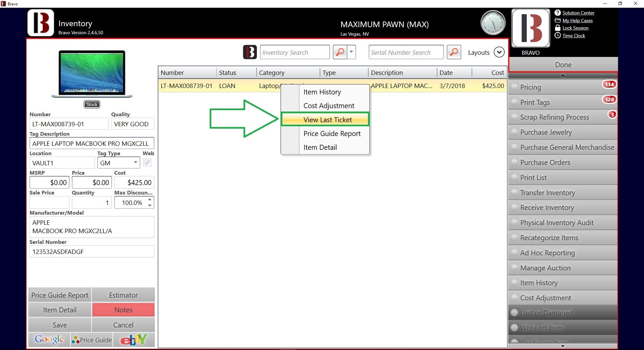The image size is (644, 350).
Task: Expand the Layouts chevron
Action: tap(499, 52)
